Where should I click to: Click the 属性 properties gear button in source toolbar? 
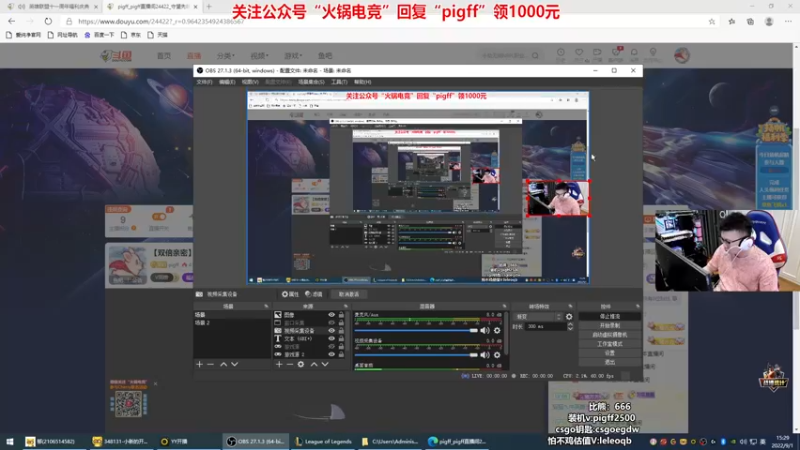[x=290, y=294]
